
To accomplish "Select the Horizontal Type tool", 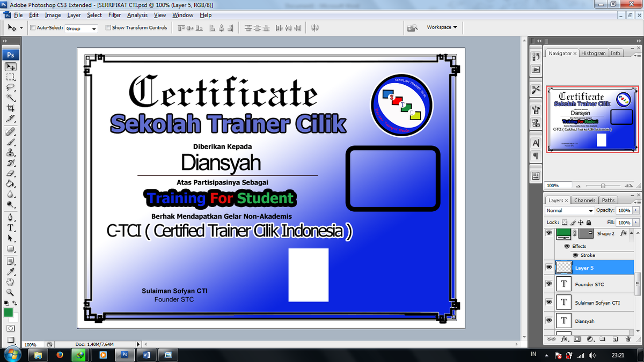I will pos(10,228).
